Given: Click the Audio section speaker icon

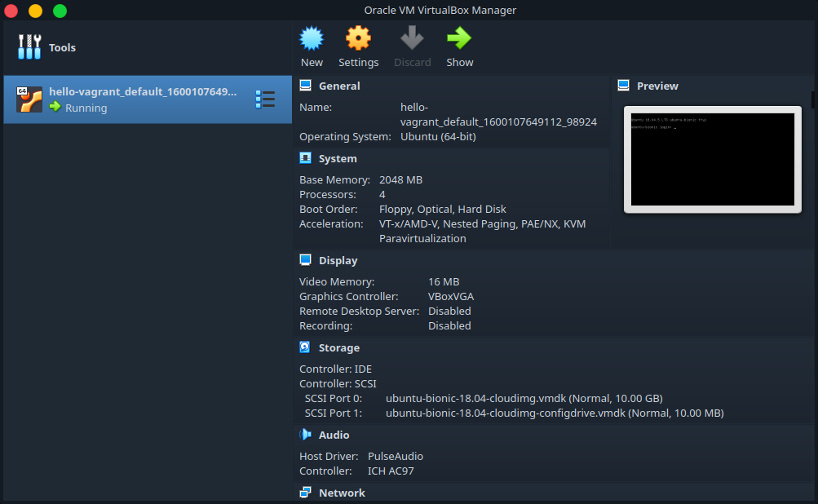Looking at the screenshot, I should (306, 434).
